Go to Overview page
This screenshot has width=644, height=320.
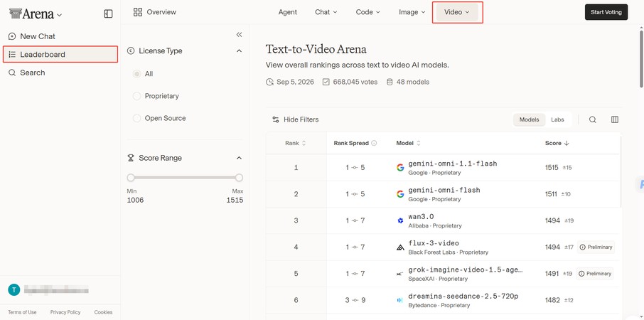click(x=155, y=12)
